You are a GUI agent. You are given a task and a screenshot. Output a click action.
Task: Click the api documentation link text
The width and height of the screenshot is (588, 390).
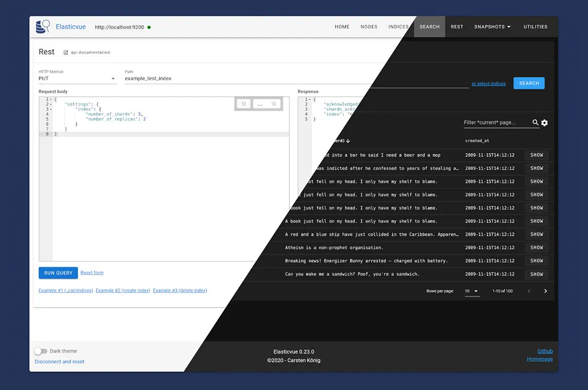pos(90,52)
